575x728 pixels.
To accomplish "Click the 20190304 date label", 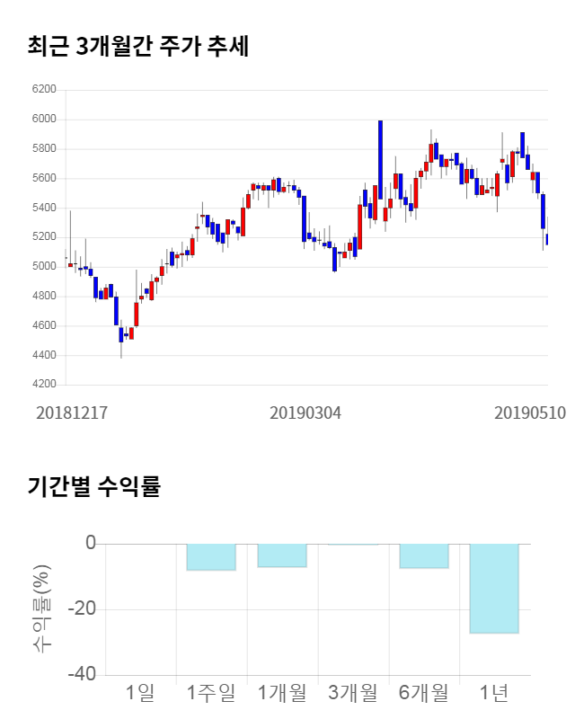I will coord(305,413).
